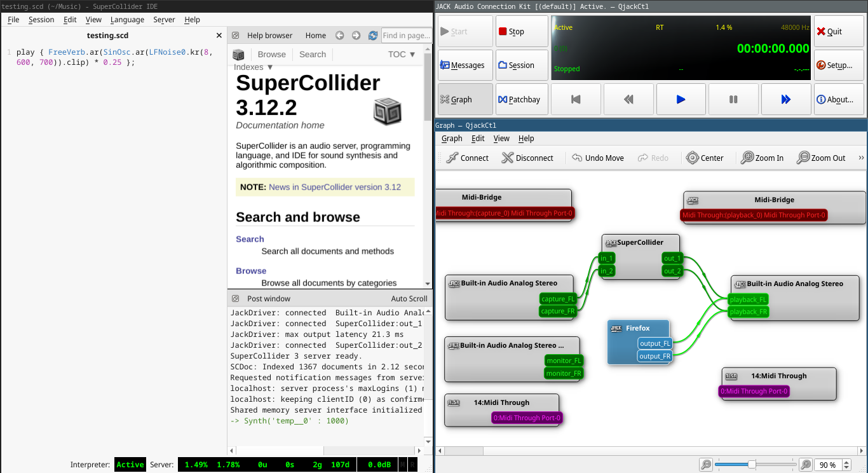Viewport: 868px width, 473px height.
Task: Pause the JACK transport
Action: [x=733, y=99]
